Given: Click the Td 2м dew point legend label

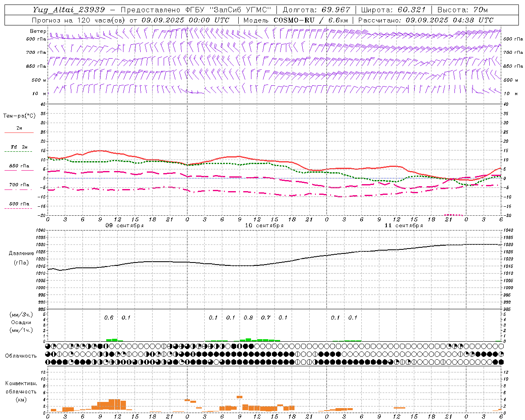Looking at the screenshot, I should point(19,147).
